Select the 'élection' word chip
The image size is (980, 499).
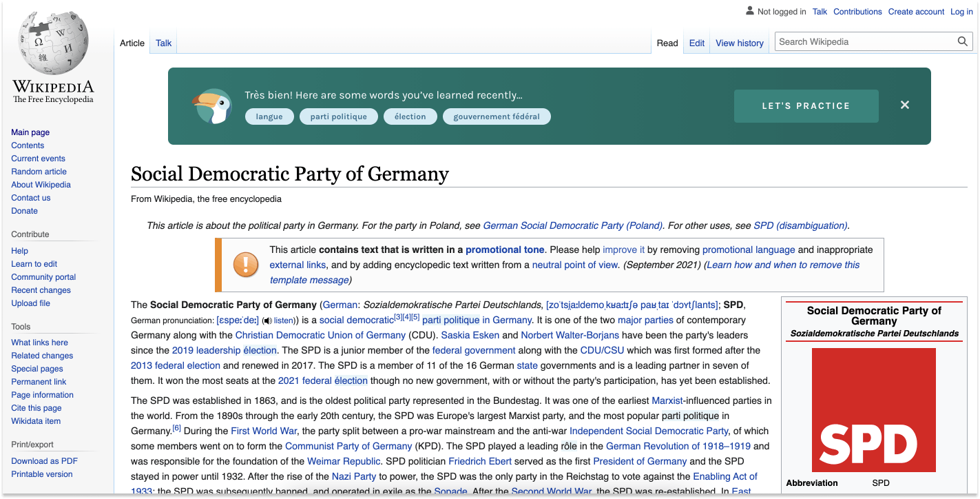[410, 116]
